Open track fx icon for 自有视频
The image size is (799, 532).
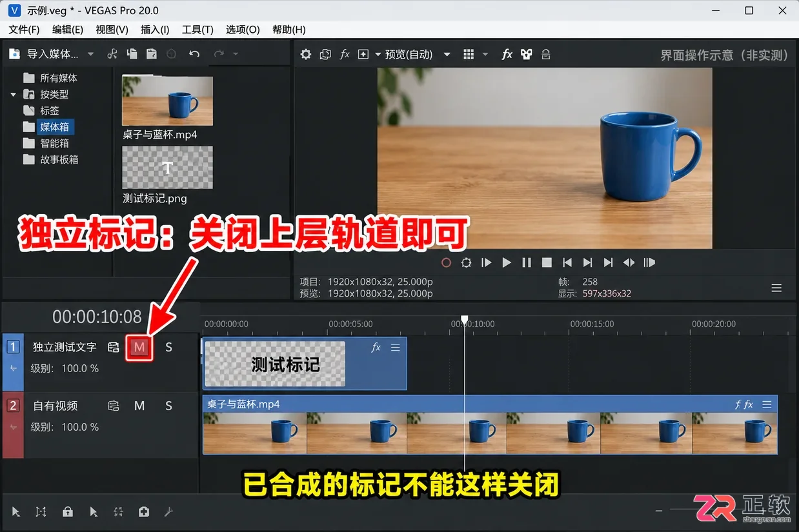point(114,406)
